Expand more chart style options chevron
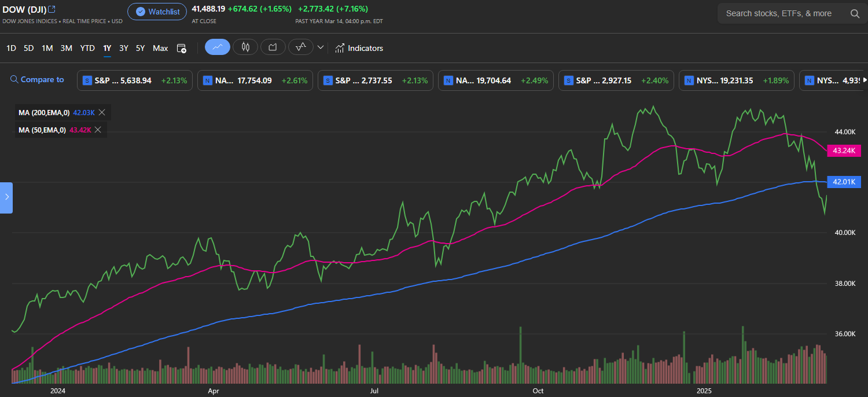 click(321, 47)
